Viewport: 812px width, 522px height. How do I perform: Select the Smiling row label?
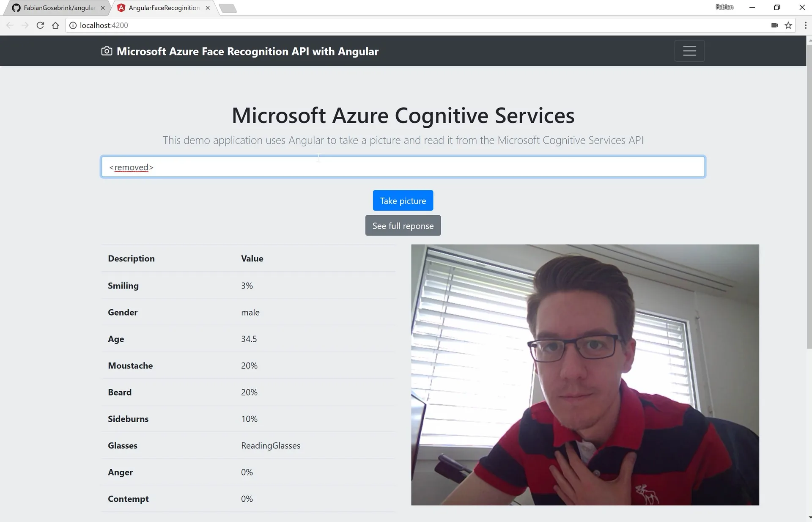click(x=123, y=286)
